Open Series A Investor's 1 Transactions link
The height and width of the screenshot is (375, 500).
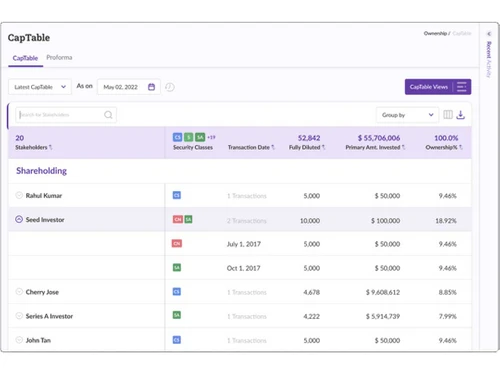tap(247, 316)
